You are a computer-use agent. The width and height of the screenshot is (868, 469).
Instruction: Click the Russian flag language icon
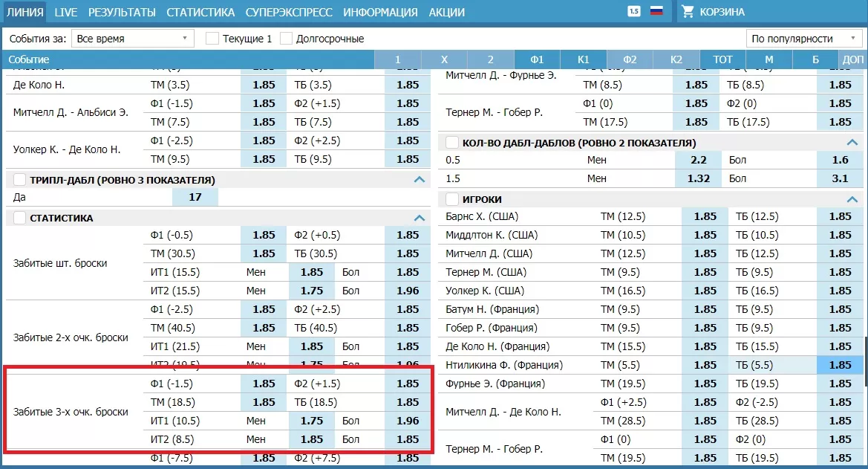point(656,11)
